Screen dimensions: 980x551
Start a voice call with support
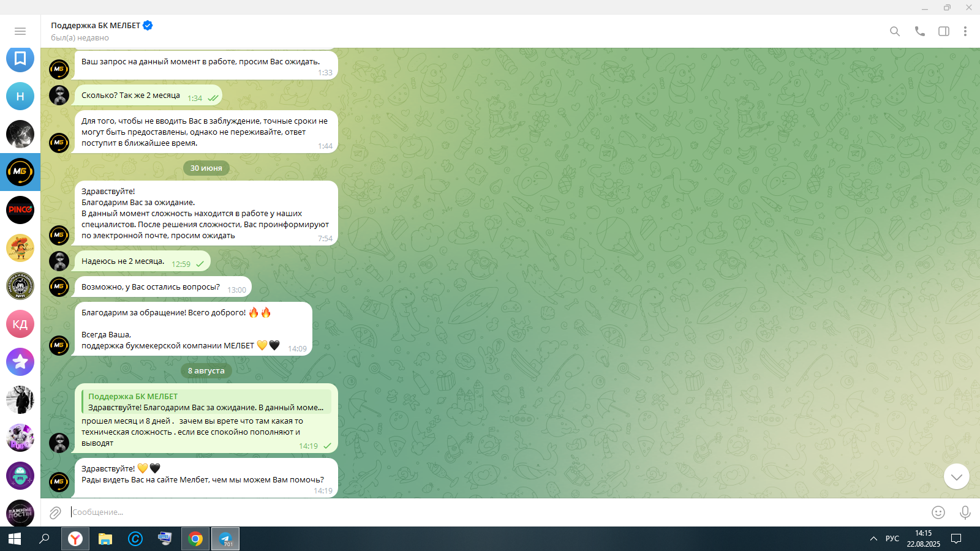pyautogui.click(x=919, y=31)
